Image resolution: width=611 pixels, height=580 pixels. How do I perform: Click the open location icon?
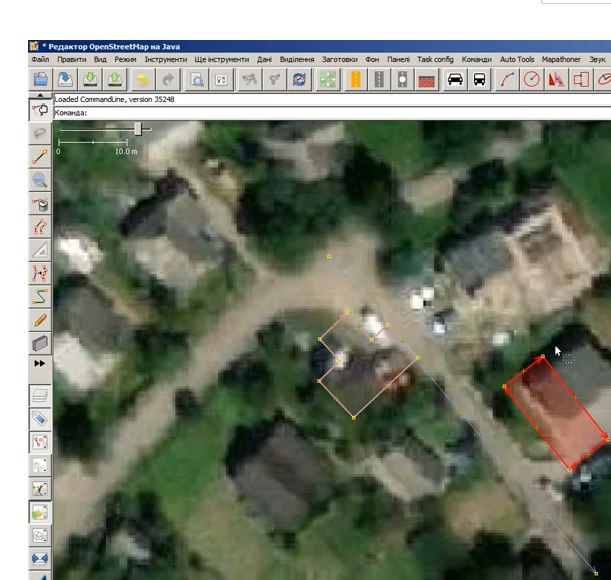click(x=65, y=80)
